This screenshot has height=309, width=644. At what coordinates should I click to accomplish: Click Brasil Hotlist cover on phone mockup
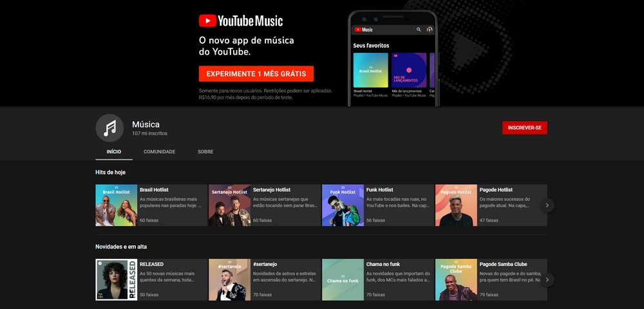370,70
